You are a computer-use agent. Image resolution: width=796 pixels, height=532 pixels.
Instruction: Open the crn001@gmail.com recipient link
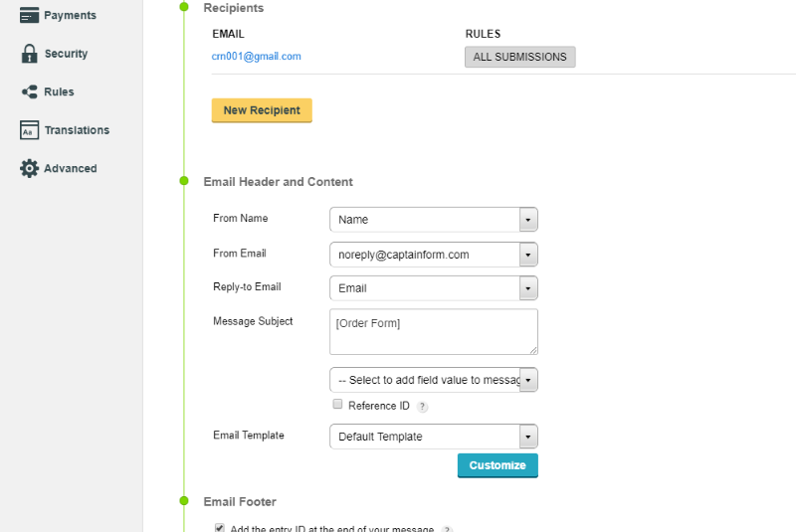point(257,57)
